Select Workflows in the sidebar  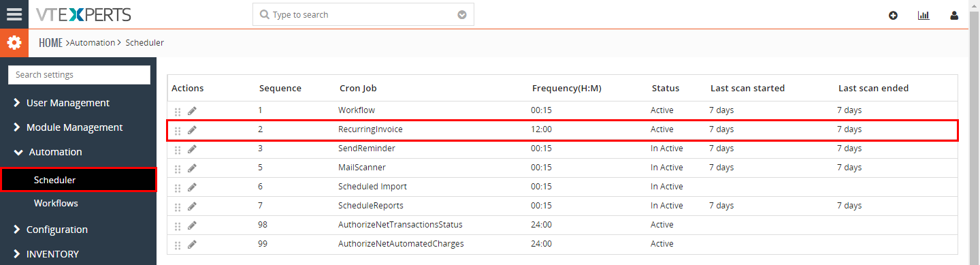[x=56, y=203]
